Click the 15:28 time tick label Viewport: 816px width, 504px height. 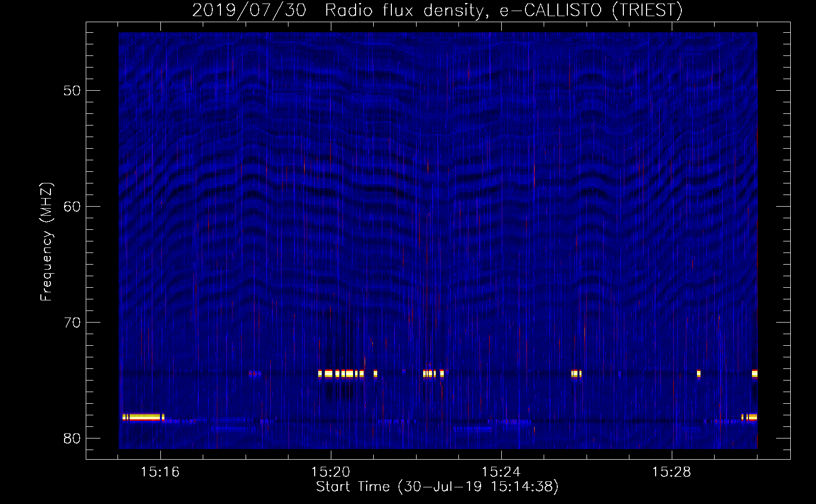point(672,472)
